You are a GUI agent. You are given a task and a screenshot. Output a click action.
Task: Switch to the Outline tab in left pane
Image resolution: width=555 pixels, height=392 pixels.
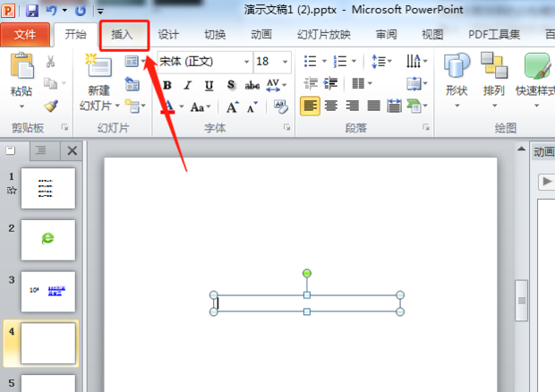tap(41, 150)
